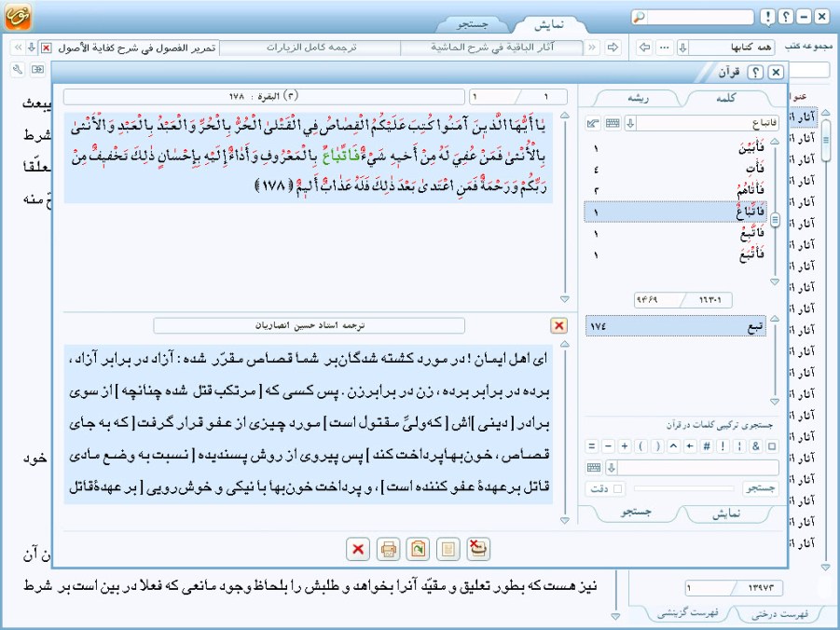Click the البقرة : ۱۷۸ verse reference bar
This screenshot has width=840, height=630.
(264, 96)
